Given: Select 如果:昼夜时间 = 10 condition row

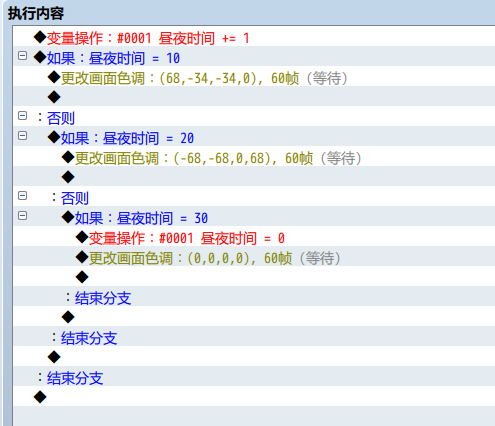Looking at the screenshot, I should (254, 56).
